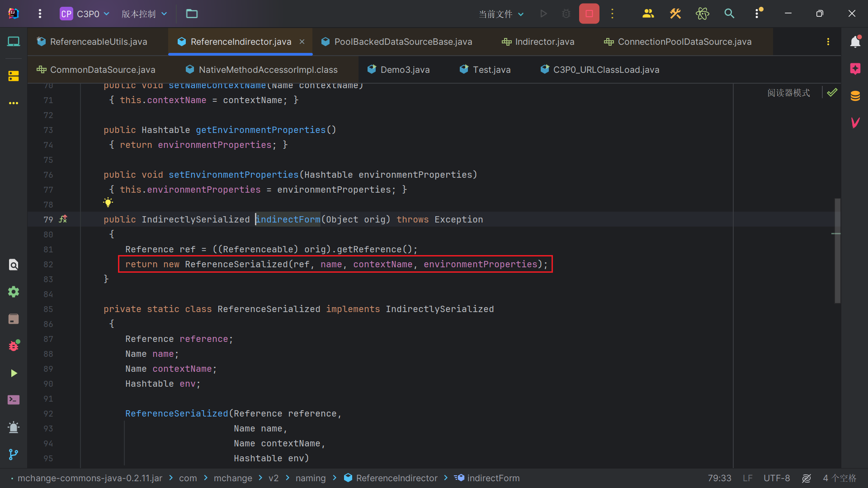Click the 'v2' breadcrumb
The width and height of the screenshot is (868, 488).
pos(274,478)
